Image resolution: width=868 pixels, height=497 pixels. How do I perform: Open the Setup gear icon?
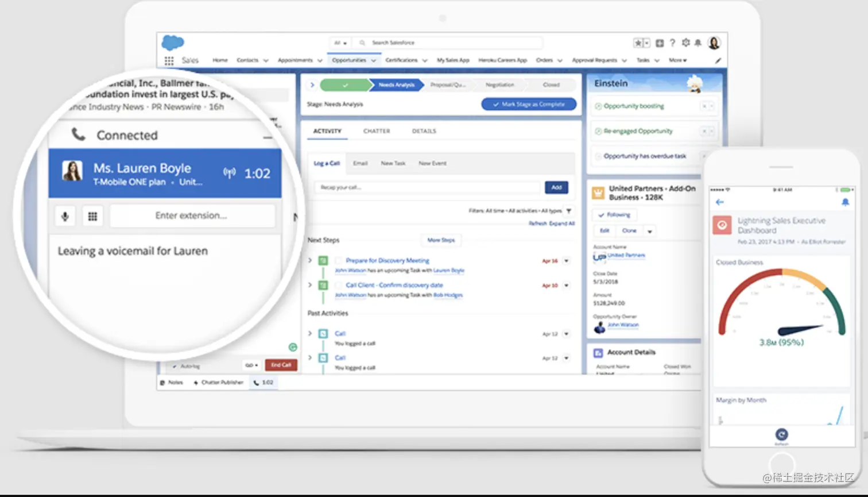685,43
